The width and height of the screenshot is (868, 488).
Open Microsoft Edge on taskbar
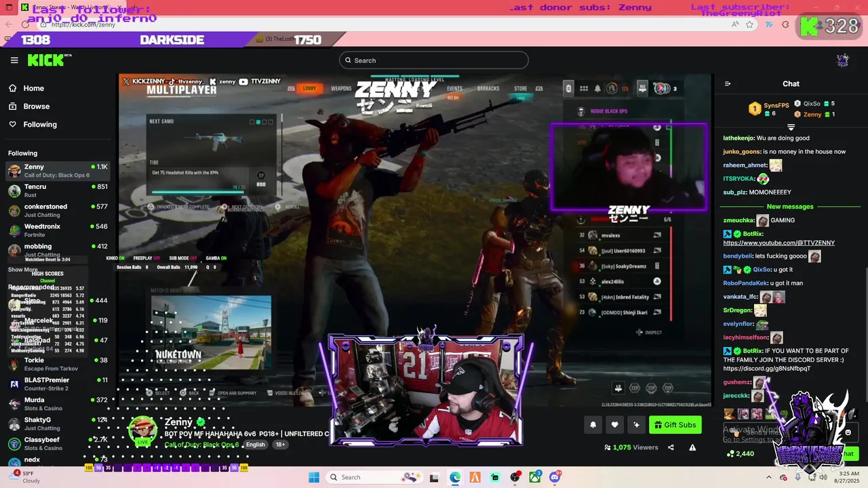pos(455,477)
